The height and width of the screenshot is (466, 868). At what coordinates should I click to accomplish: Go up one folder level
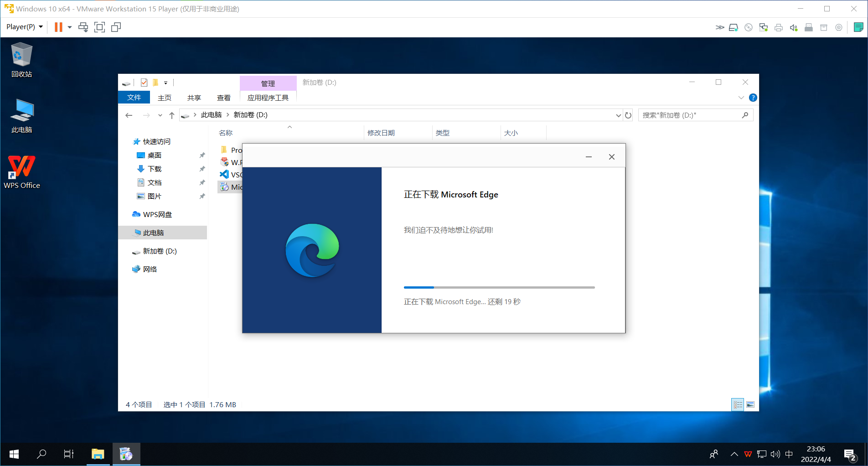point(171,115)
